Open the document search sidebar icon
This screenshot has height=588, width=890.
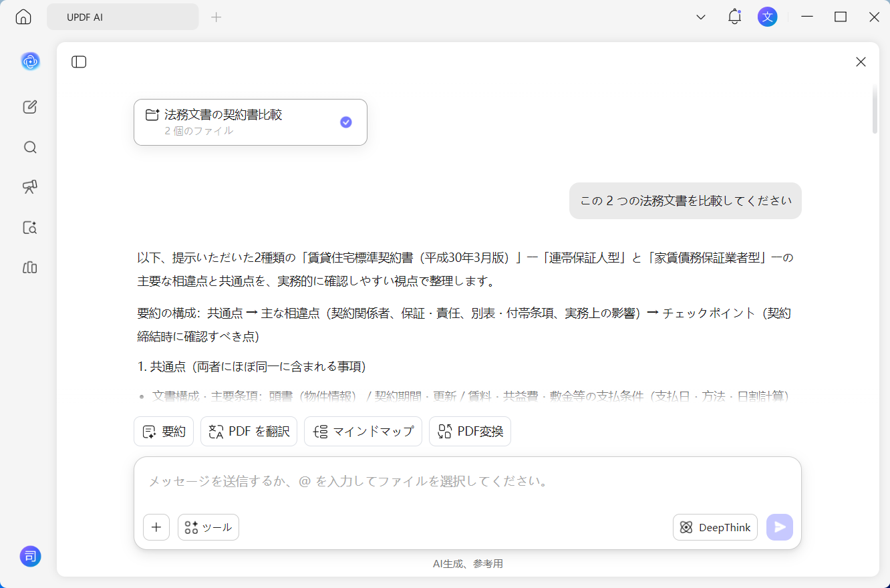30,227
